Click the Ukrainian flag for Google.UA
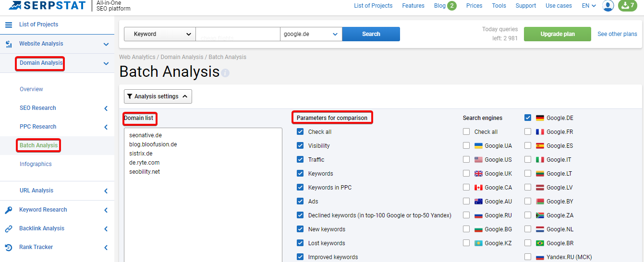Image resolution: width=644 pixels, height=262 pixels. (478, 146)
